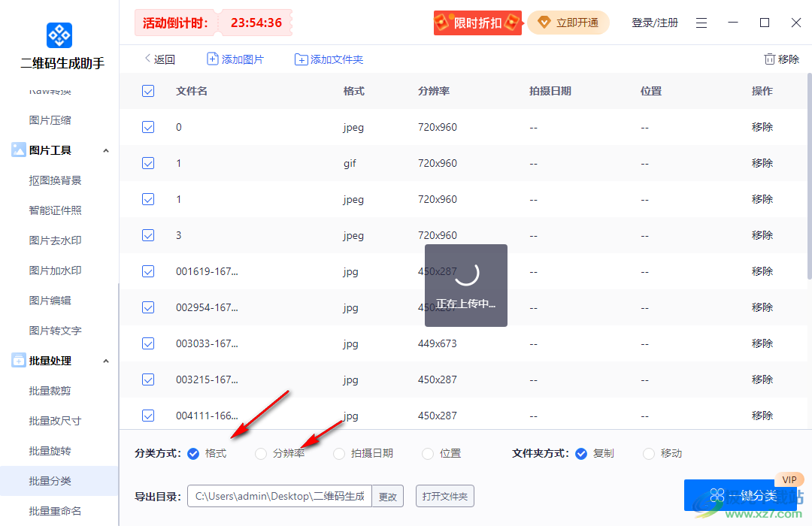Click 更改 to change the export directory
The image size is (812, 526).
[388, 496]
